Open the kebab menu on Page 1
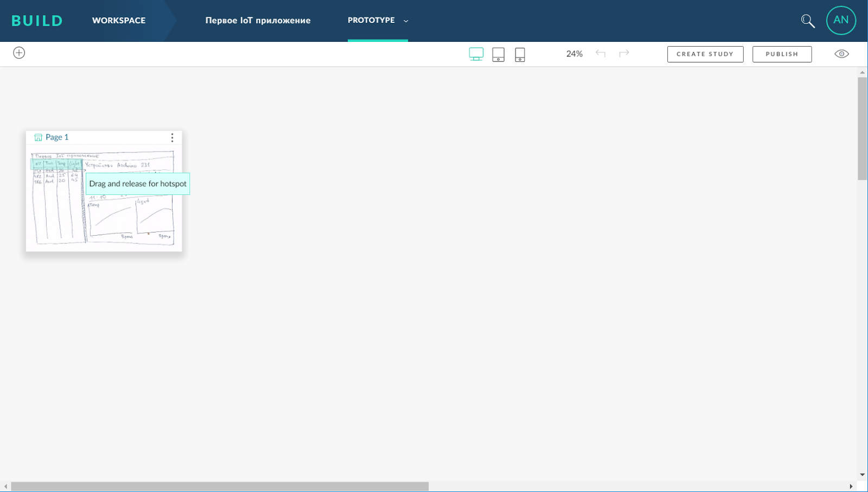Viewport: 868px width, 492px height. (x=172, y=137)
